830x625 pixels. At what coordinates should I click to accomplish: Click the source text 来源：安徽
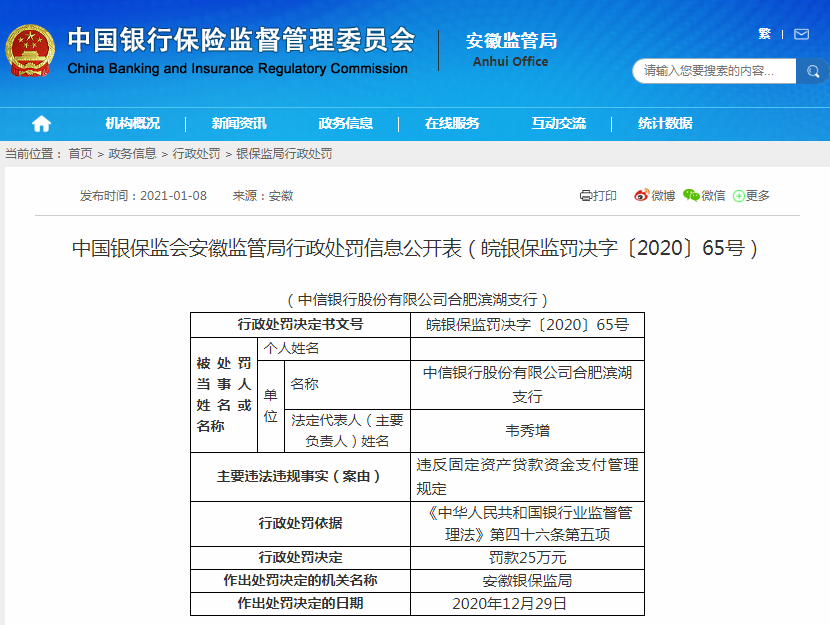coord(263,196)
